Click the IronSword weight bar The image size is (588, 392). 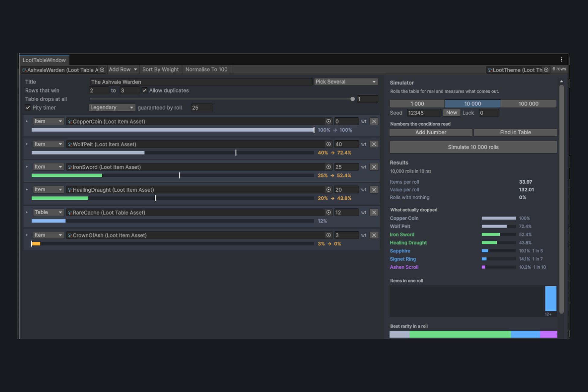coord(172,175)
